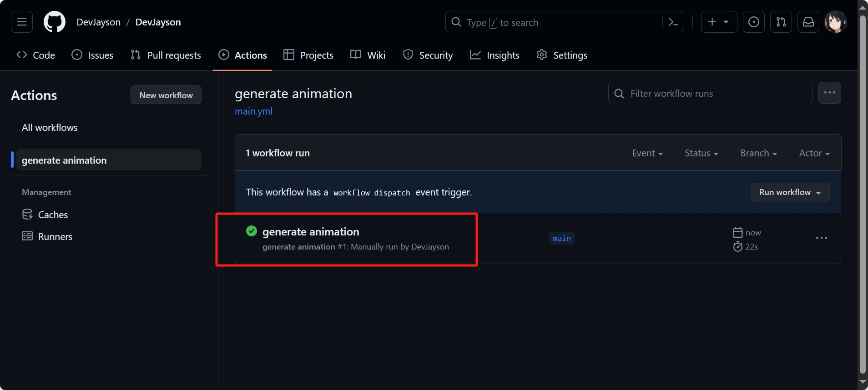The image size is (868, 390).
Task: Click the '22s' duration text
Action: click(x=752, y=247)
